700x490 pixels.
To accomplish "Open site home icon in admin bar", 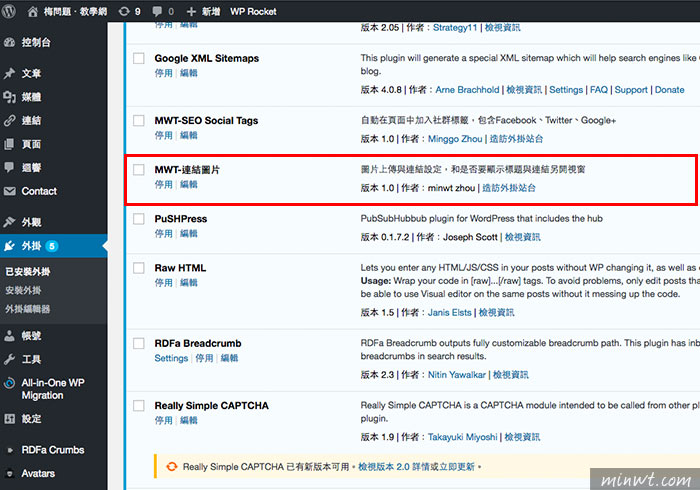I will pos(33,12).
